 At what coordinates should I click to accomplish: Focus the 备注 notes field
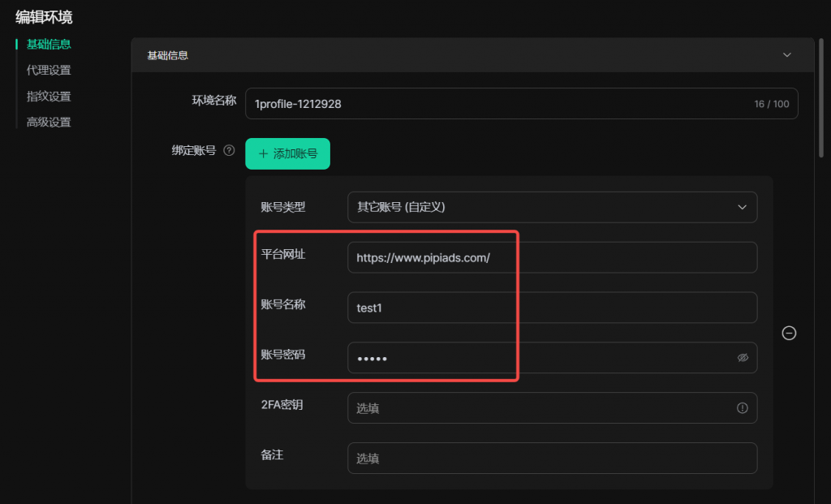pyautogui.click(x=552, y=459)
